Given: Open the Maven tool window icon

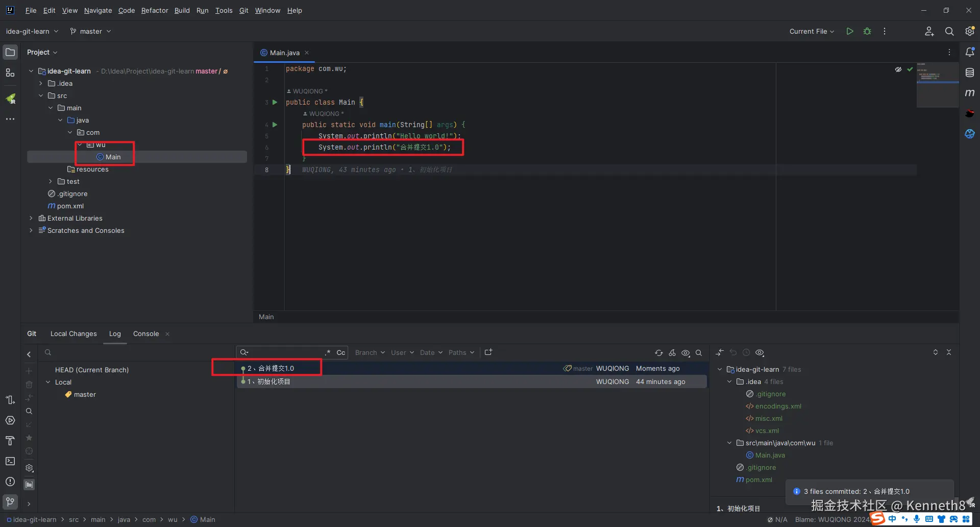Looking at the screenshot, I should (970, 93).
